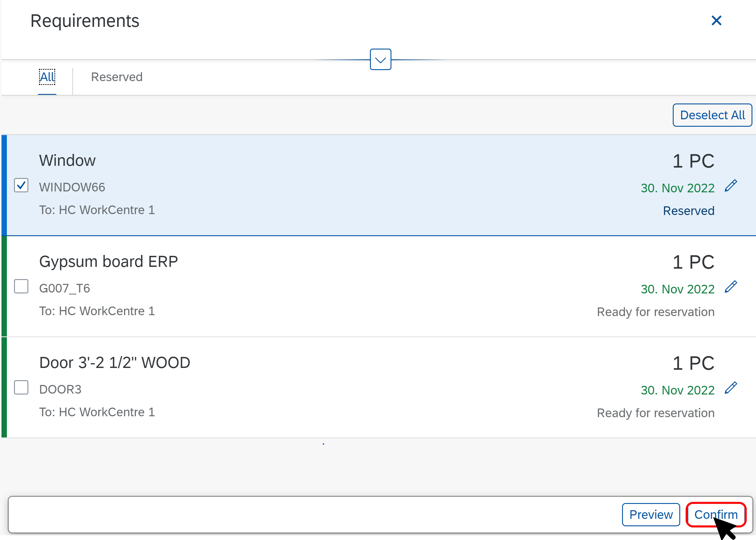The height and width of the screenshot is (540, 756).
Task: Click the WINDOW66 material code
Action: pos(72,187)
